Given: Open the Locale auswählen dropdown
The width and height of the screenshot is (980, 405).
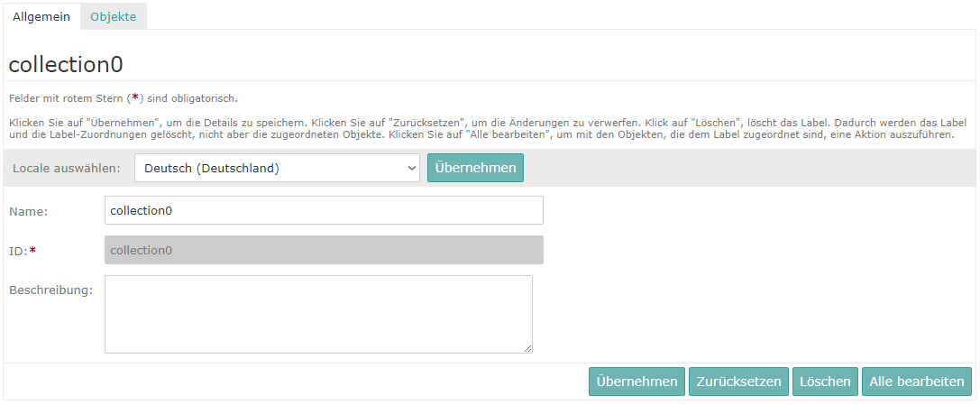Looking at the screenshot, I should [276, 168].
